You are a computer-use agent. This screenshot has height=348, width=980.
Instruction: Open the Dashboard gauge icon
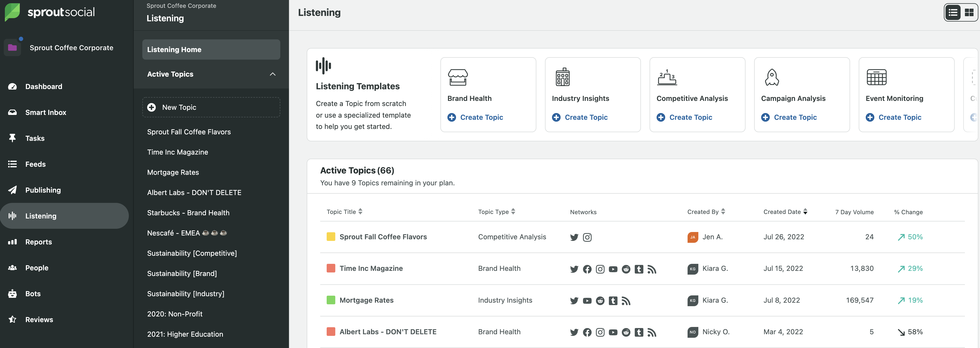click(13, 86)
